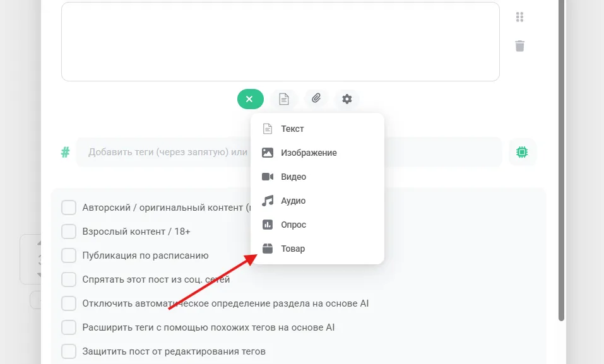
Task: Click the green hashtag icon
Action: point(66,152)
